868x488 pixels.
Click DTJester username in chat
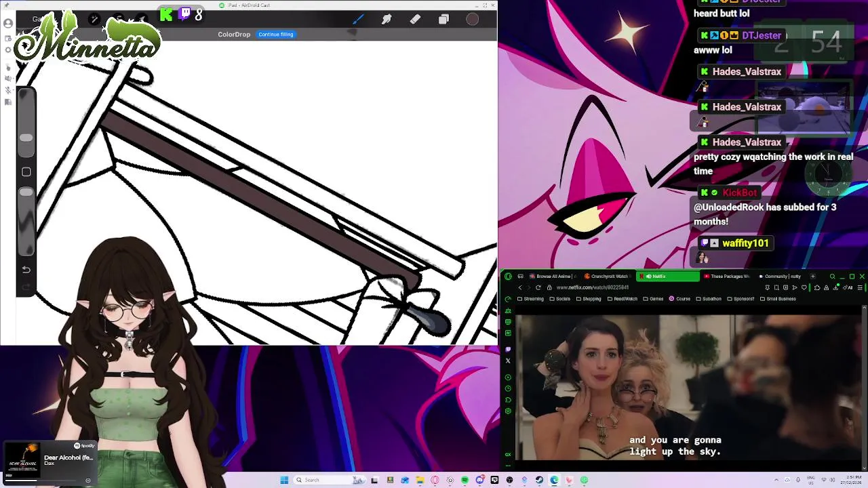click(761, 35)
